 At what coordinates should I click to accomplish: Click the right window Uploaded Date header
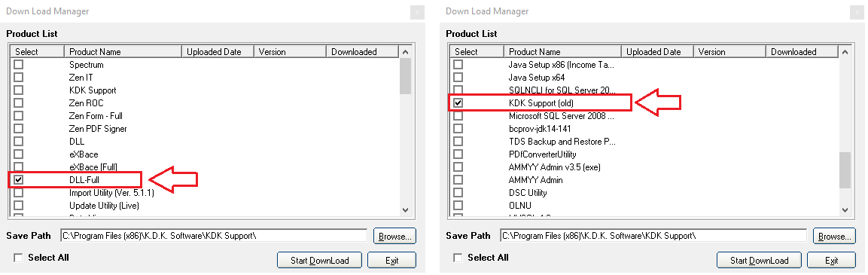coord(657,51)
